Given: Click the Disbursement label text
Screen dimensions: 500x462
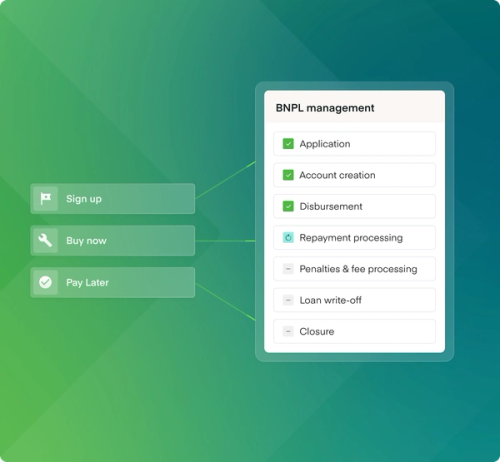Looking at the screenshot, I should coord(331,206).
